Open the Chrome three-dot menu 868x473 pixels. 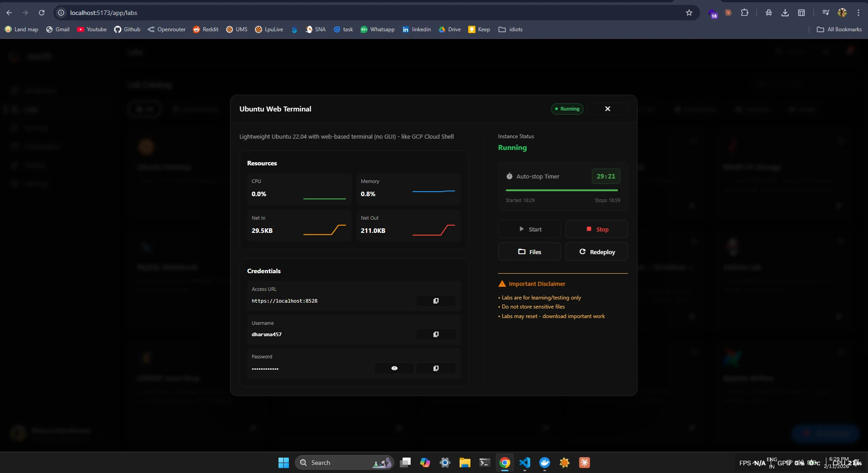pos(858,13)
